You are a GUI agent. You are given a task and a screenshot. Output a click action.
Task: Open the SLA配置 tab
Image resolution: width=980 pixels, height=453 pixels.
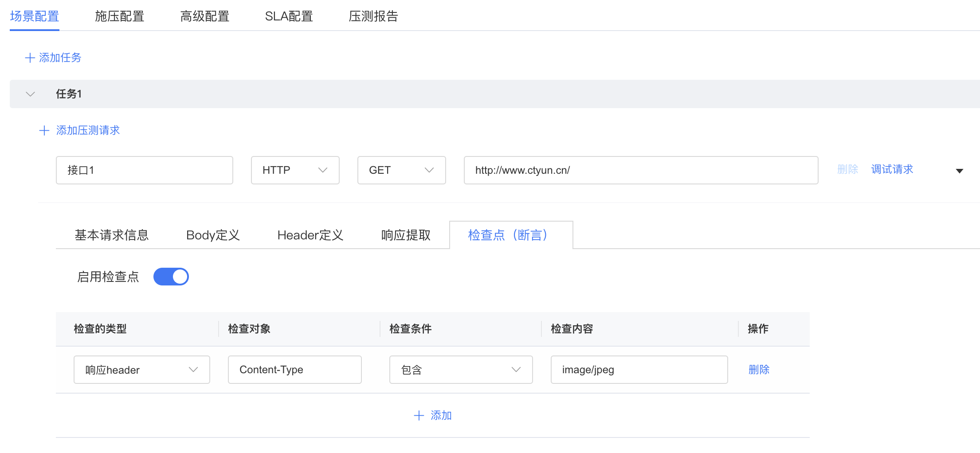(289, 16)
